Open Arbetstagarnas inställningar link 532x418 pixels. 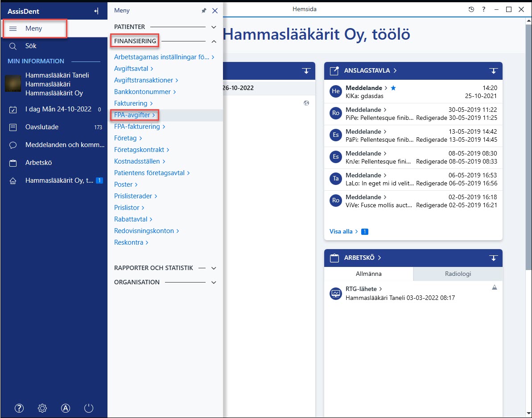pyautogui.click(x=164, y=57)
